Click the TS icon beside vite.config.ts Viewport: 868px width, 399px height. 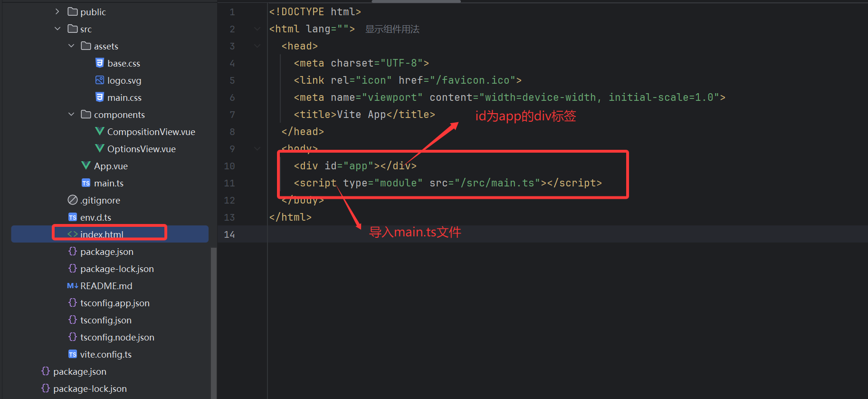73,354
